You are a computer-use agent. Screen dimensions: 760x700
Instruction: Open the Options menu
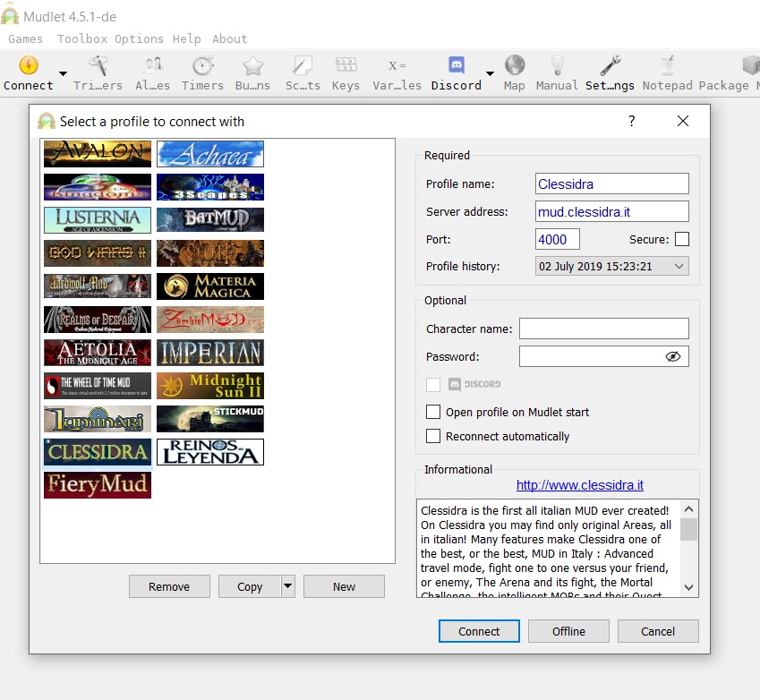[x=139, y=38]
